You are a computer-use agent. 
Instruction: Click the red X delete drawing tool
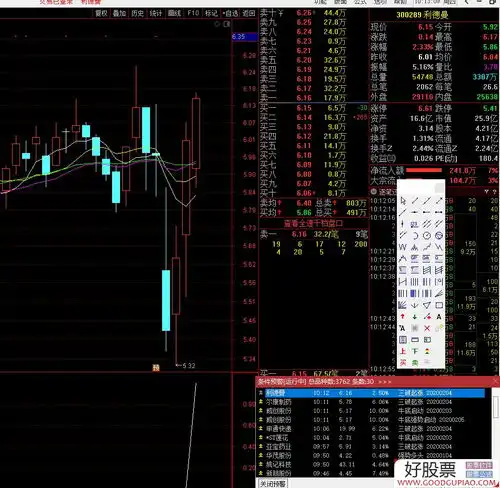[x=427, y=328]
